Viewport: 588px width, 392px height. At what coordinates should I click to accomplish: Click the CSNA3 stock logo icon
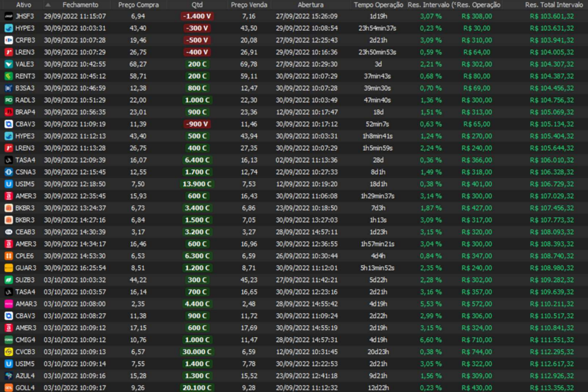[8, 172]
